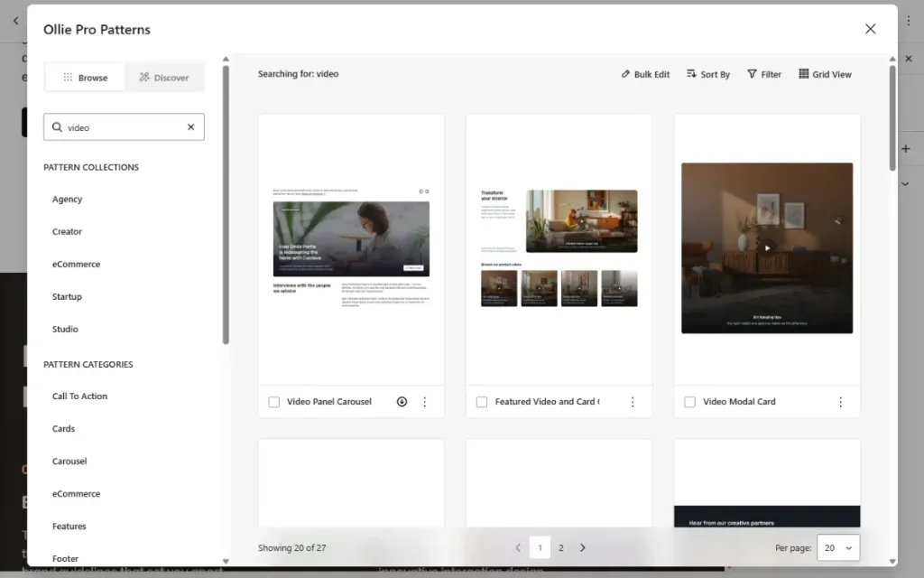Open the Video Panel Carousel thumbnail
The width and height of the screenshot is (924, 578).
click(x=351, y=249)
